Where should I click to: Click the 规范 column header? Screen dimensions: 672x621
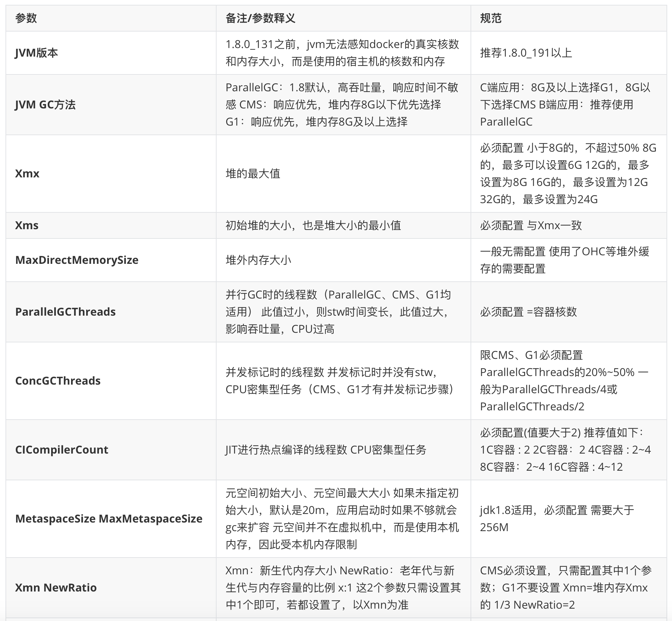coord(569,18)
